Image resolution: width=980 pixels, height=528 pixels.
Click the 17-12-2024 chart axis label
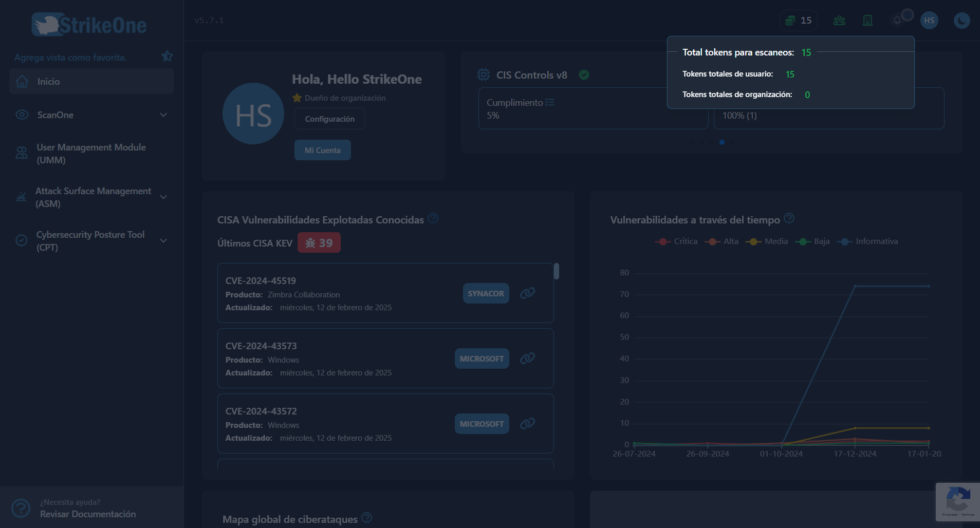tap(855, 454)
